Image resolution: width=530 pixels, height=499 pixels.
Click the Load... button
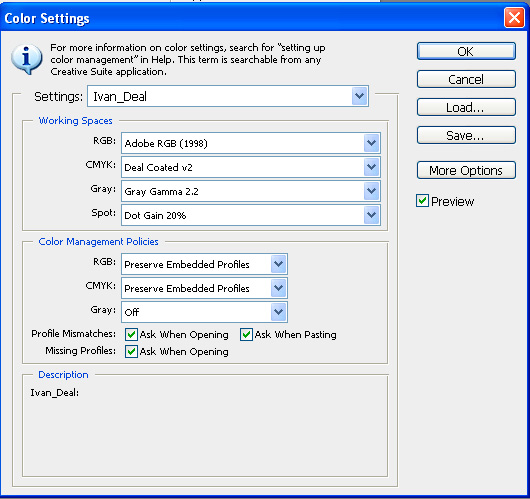466,107
